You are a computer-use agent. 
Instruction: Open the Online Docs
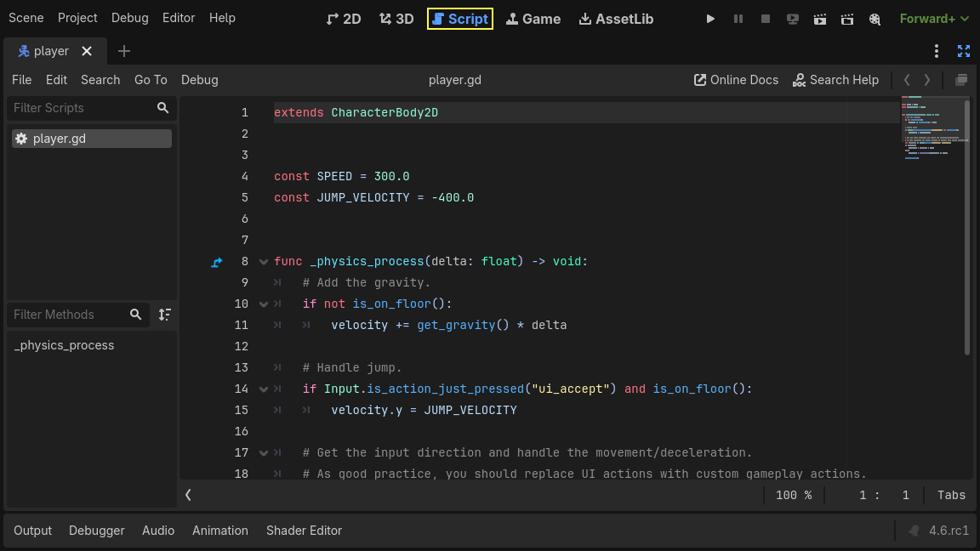pyautogui.click(x=736, y=79)
